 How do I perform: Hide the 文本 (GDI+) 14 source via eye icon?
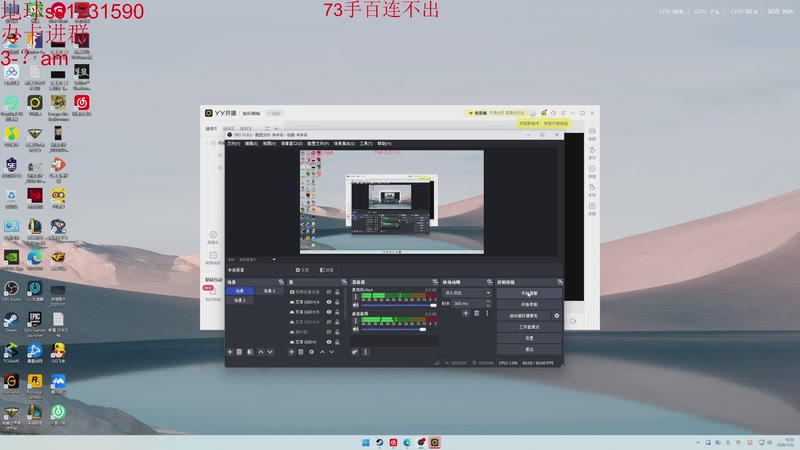[x=329, y=302]
